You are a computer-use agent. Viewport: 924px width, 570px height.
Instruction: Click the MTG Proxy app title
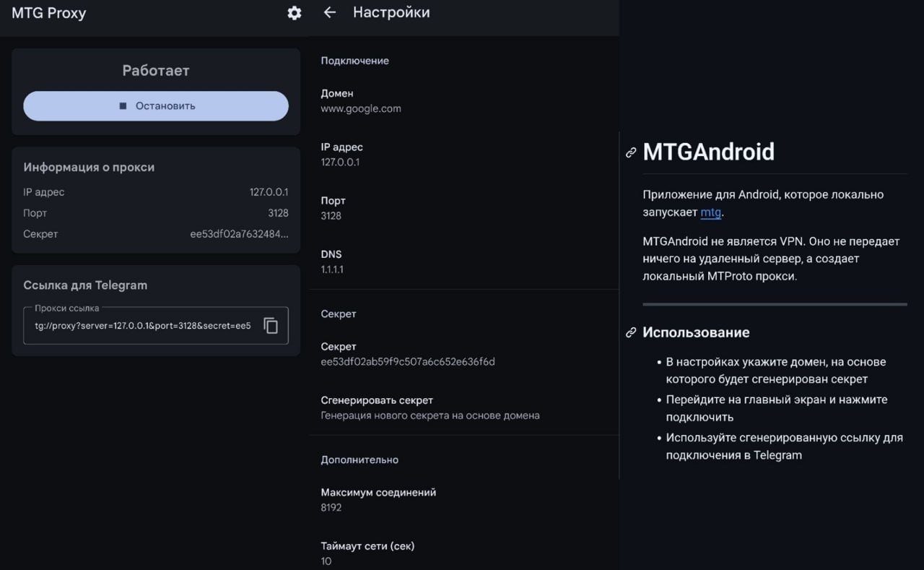pyautogui.click(x=49, y=13)
